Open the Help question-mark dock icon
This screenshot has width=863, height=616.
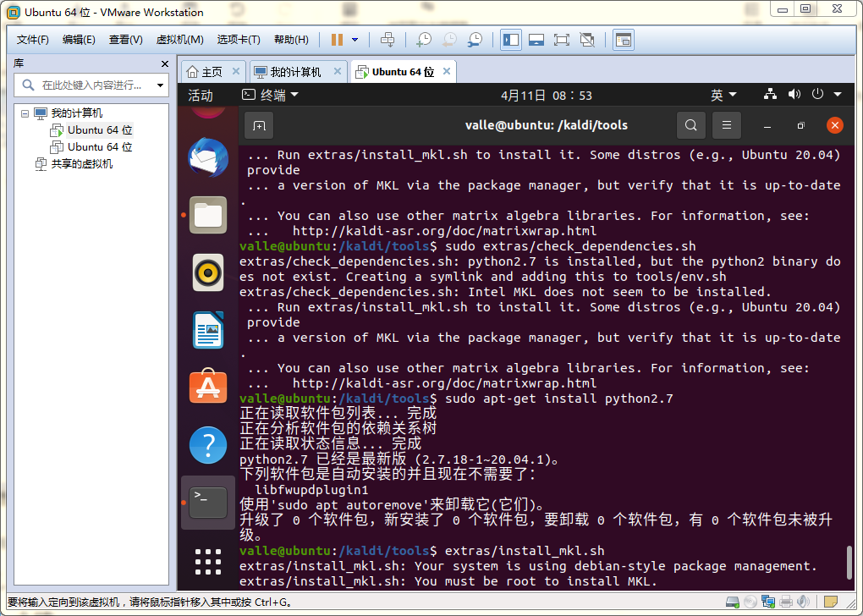pos(208,445)
